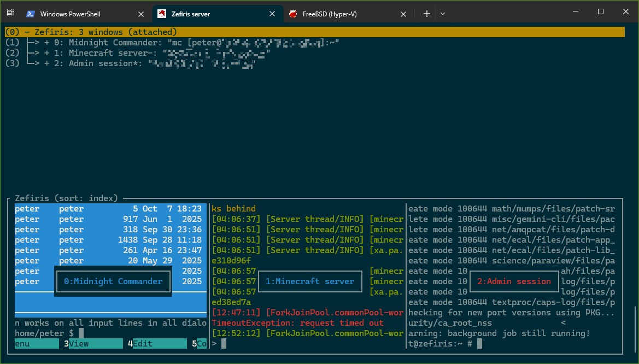
Task: Click the Minecraft console > prompt
Action: pos(219,344)
